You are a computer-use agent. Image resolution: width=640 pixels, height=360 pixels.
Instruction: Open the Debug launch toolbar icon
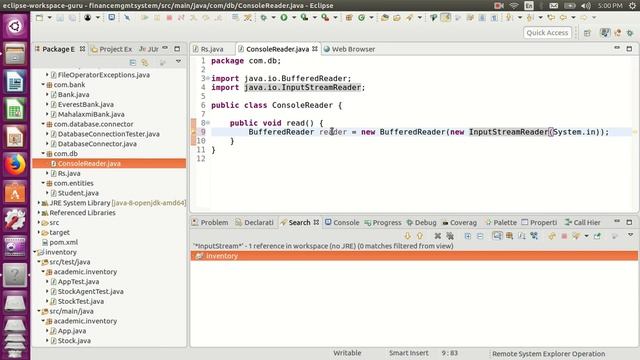264,18
